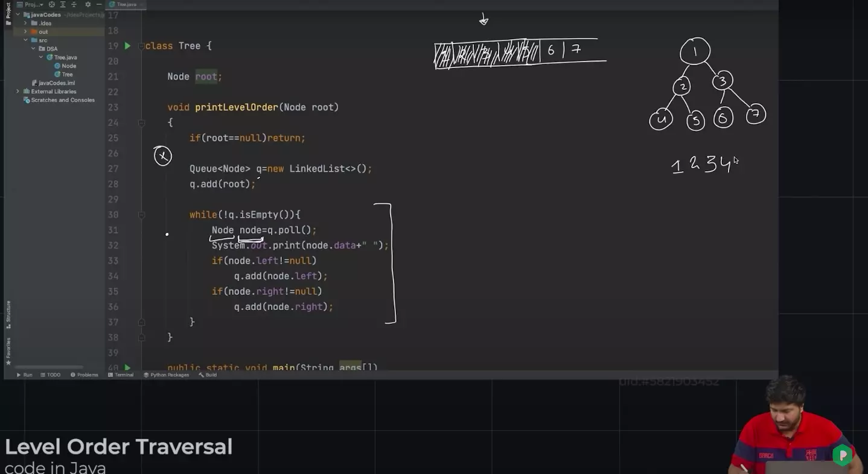
Task: Click Expand All icon in Project panel
Action: (63, 5)
